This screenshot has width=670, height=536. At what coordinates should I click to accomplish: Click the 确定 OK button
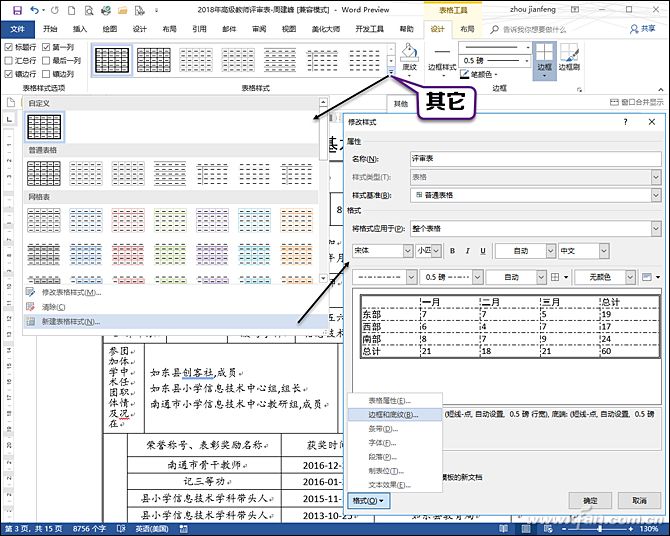pos(590,501)
